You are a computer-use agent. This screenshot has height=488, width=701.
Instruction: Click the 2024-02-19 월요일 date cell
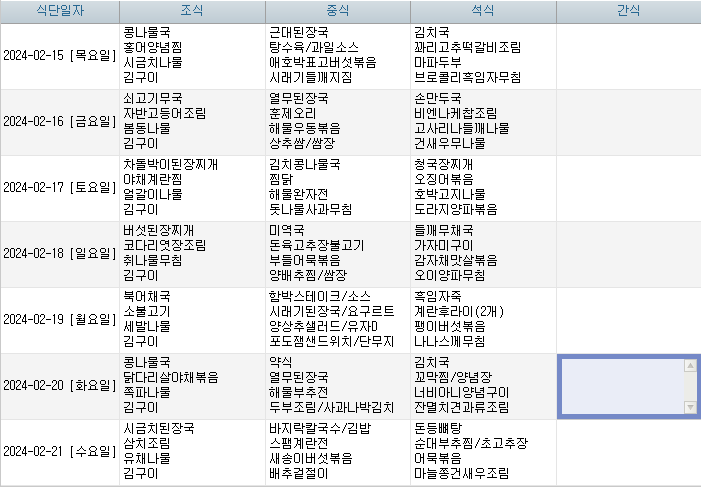click(60, 320)
